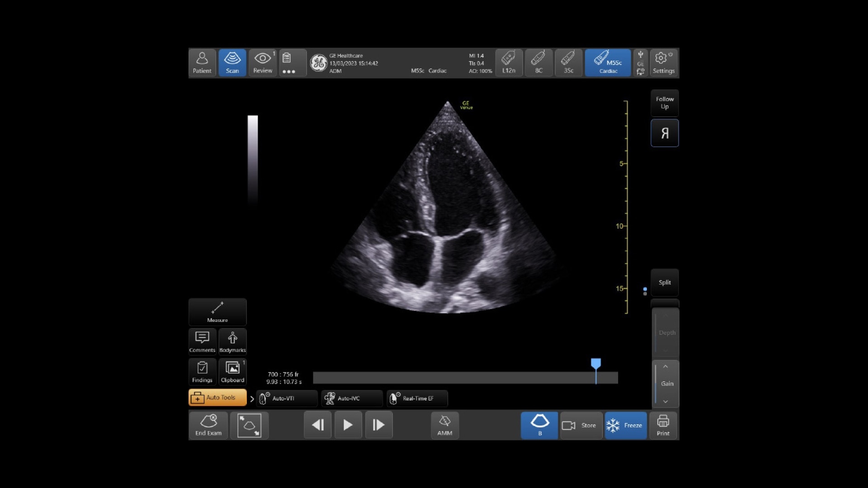The width and height of the screenshot is (868, 488).
Task: Tap the Follow Up button
Action: pyautogui.click(x=665, y=103)
